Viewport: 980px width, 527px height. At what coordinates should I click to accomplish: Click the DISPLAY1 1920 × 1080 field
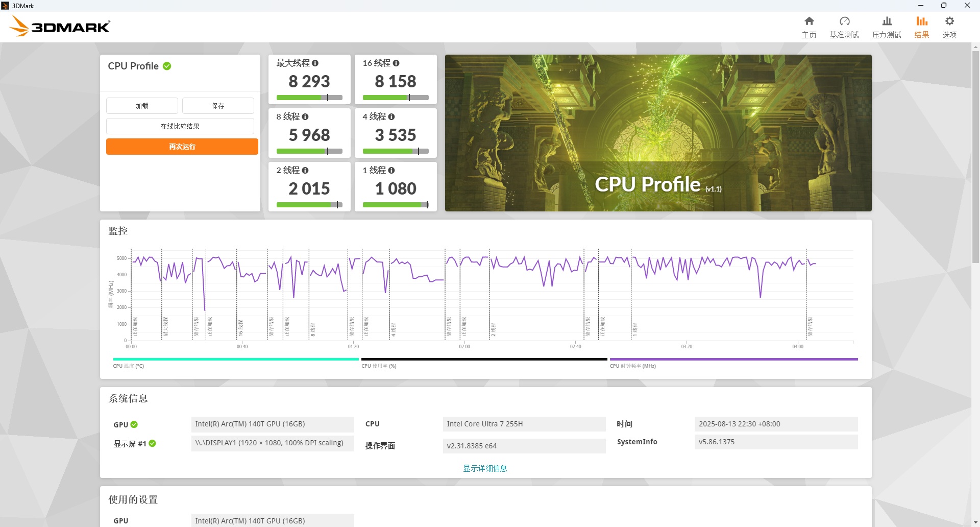click(x=273, y=443)
